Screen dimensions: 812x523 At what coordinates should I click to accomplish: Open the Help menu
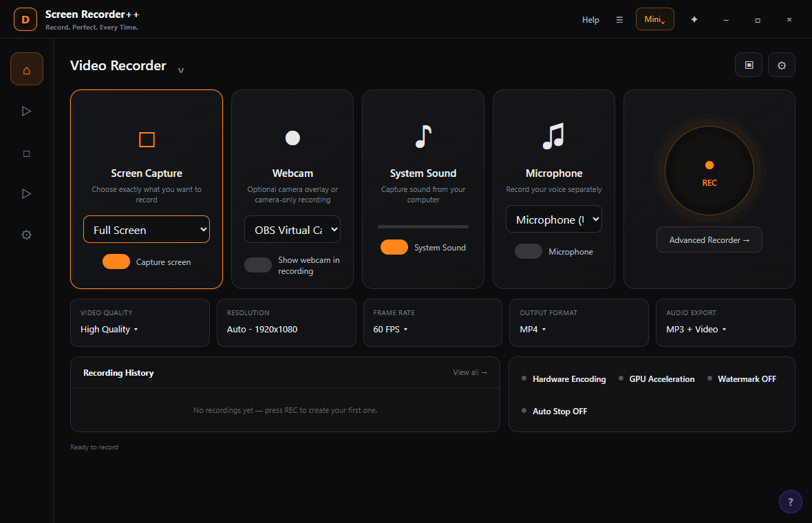point(590,20)
